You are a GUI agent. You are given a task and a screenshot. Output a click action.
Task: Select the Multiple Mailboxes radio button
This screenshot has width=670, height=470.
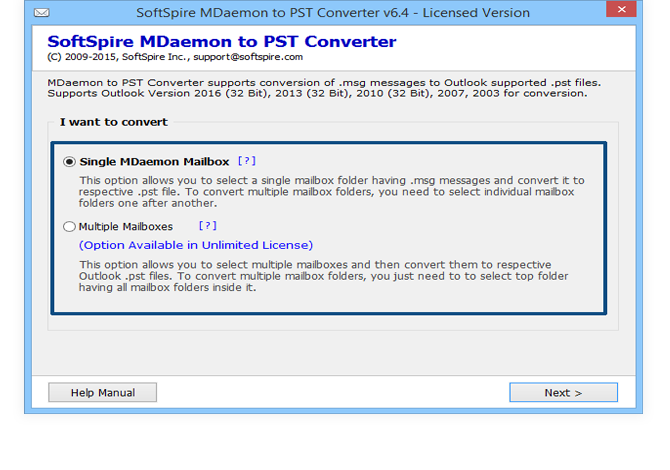pos(69,226)
